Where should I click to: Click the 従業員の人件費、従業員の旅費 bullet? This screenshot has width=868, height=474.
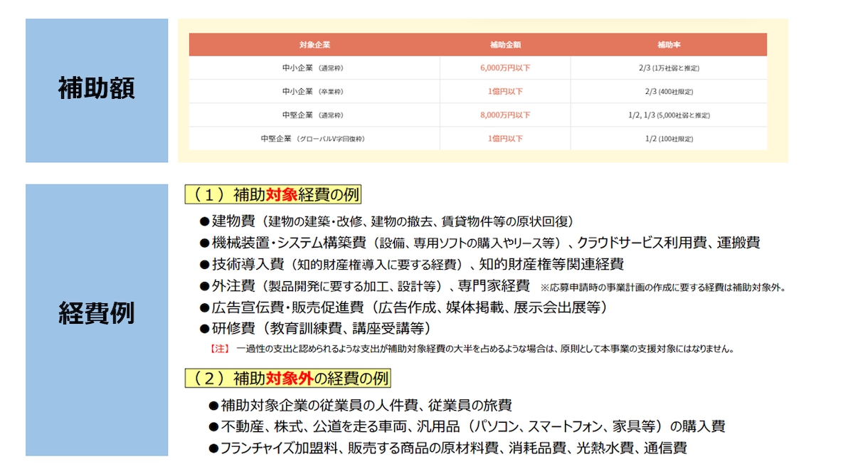360,406
